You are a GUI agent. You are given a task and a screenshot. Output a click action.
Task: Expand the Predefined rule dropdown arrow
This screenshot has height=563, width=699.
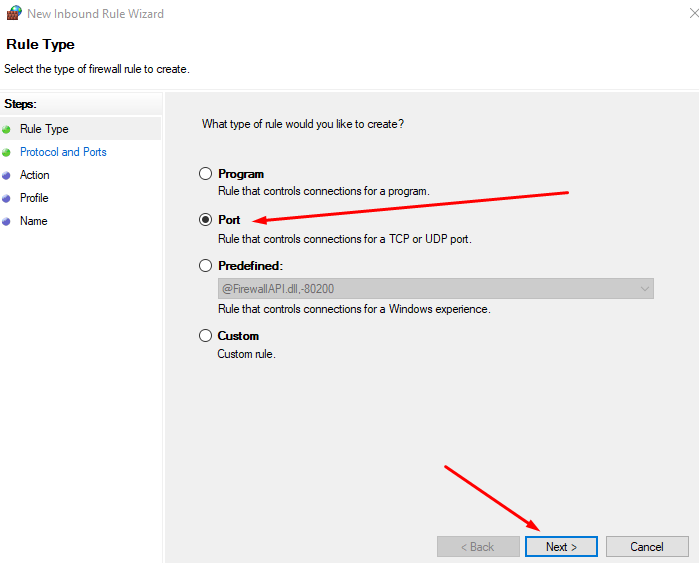click(644, 289)
